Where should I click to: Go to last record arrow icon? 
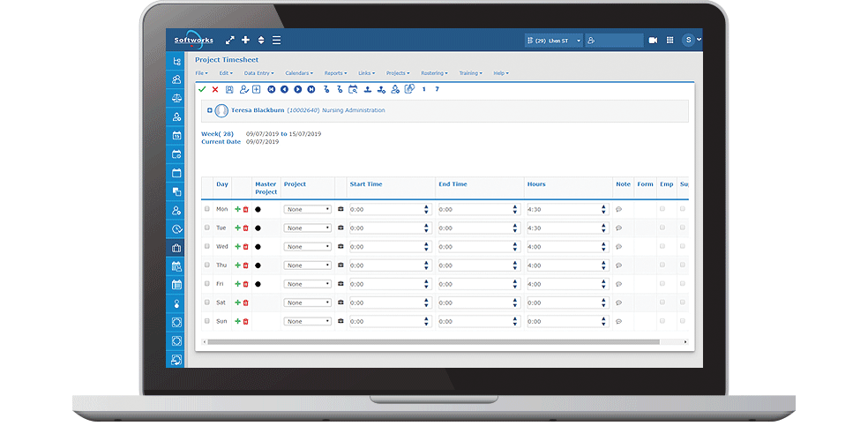pos(311,89)
